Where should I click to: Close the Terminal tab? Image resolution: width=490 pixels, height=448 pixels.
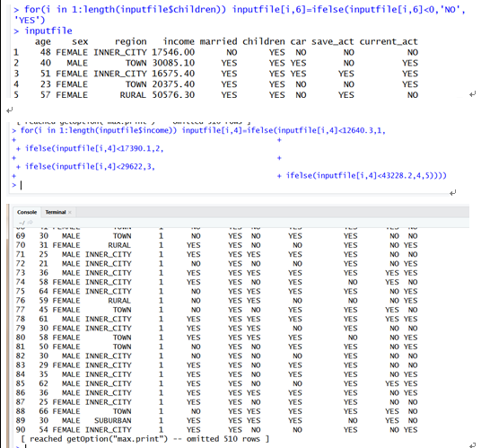tap(70, 212)
